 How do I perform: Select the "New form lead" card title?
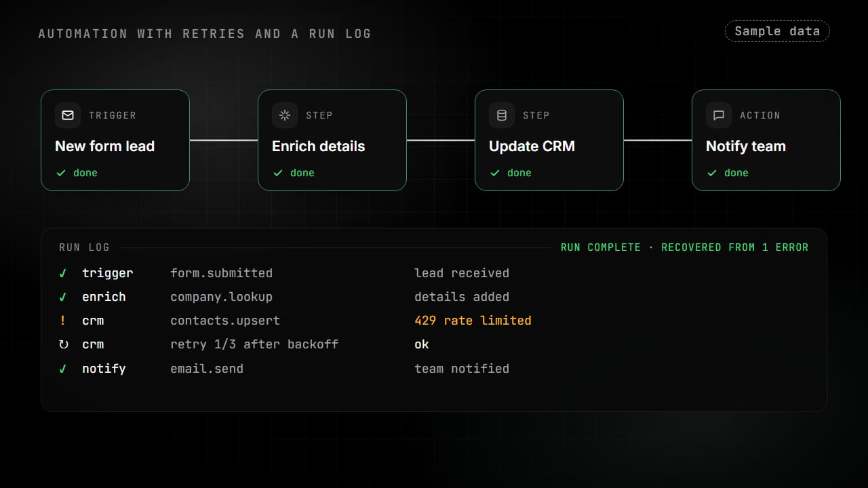click(104, 146)
